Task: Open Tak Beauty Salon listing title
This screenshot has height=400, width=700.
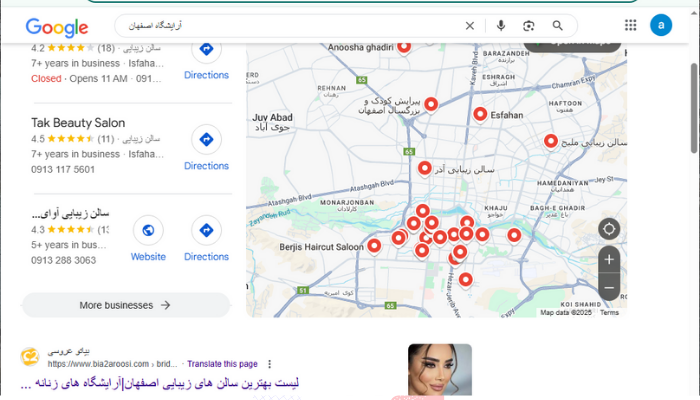Action: pyautogui.click(x=78, y=123)
